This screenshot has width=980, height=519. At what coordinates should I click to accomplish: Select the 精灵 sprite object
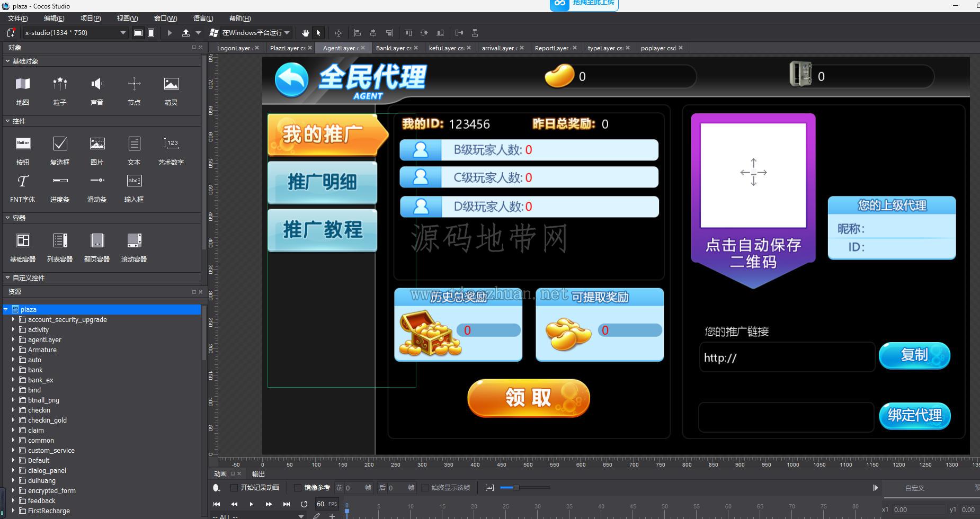171,84
